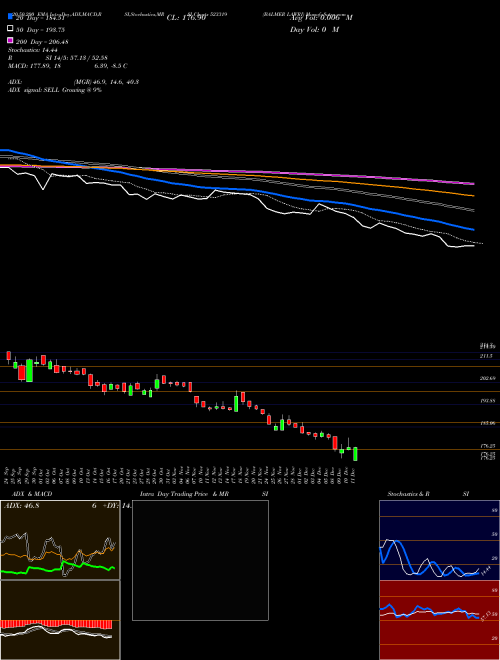Click the blue 20 Day legend swatch
Image resolution: width=500 pixels, height=660 pixels.
10,16
